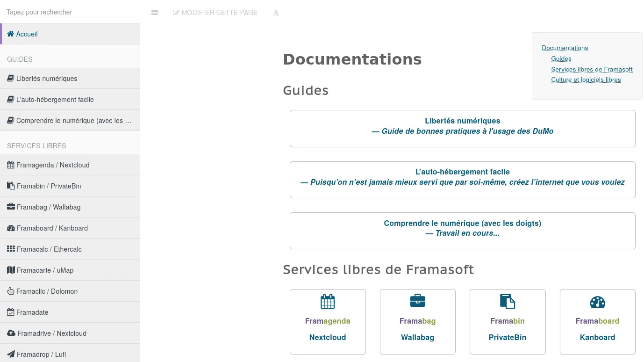Click the Nextcloud label in Framagenda card
Image resolution: width=644 pixels, height=362 pixels.
[x=328, y=338]
